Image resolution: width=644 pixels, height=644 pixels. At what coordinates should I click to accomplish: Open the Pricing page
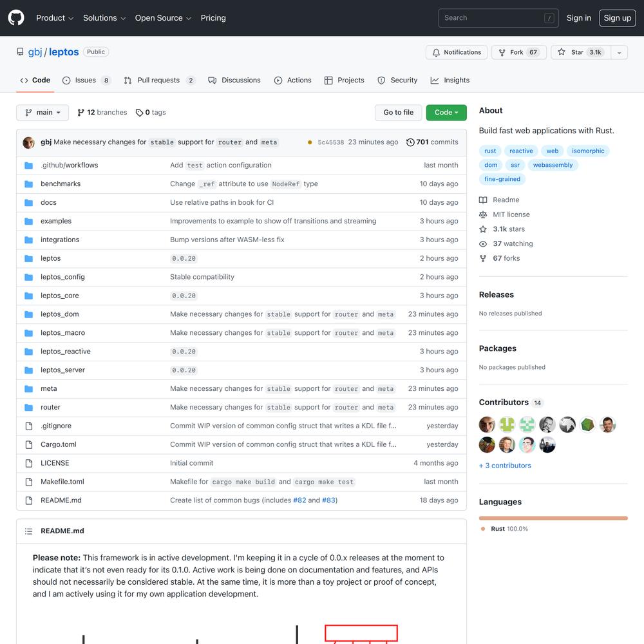(x=213, y=18)
